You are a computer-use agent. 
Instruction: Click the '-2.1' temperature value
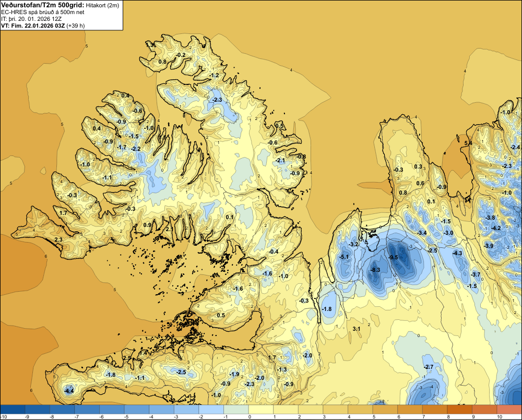280,160
